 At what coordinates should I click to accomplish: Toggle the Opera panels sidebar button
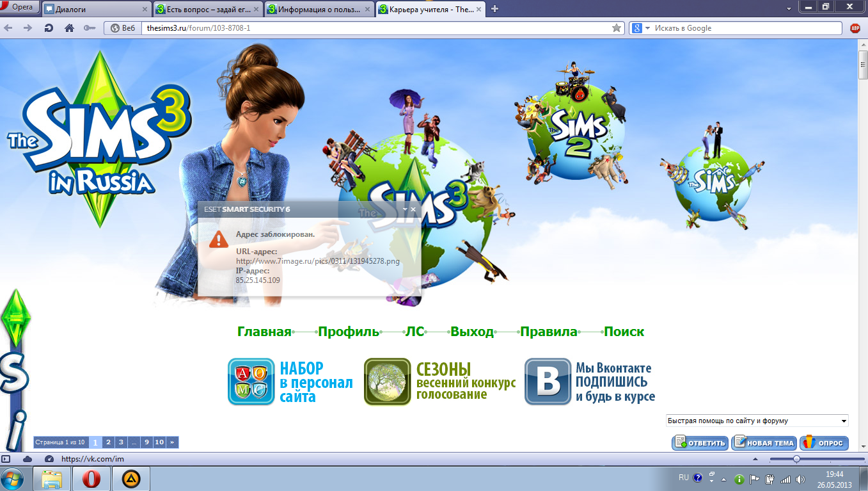coord(6,459)
